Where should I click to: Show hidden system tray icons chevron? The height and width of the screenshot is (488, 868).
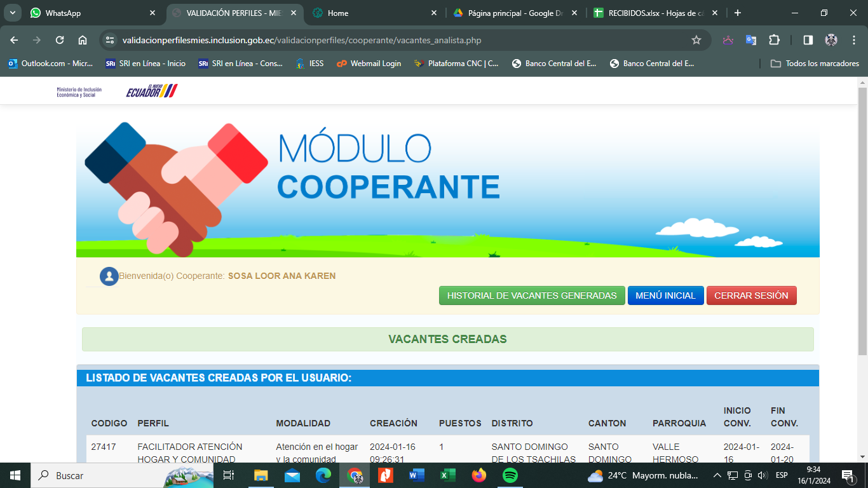717,475
